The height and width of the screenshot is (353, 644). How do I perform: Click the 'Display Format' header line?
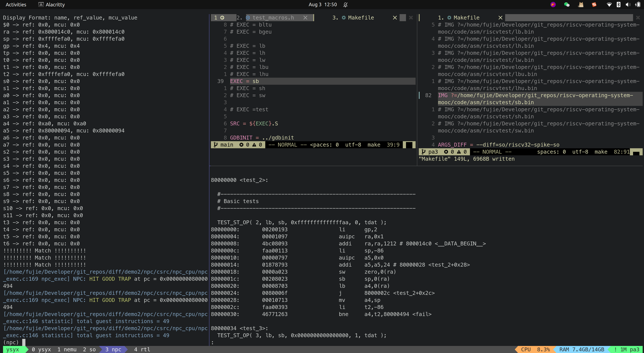coord(70,18)
